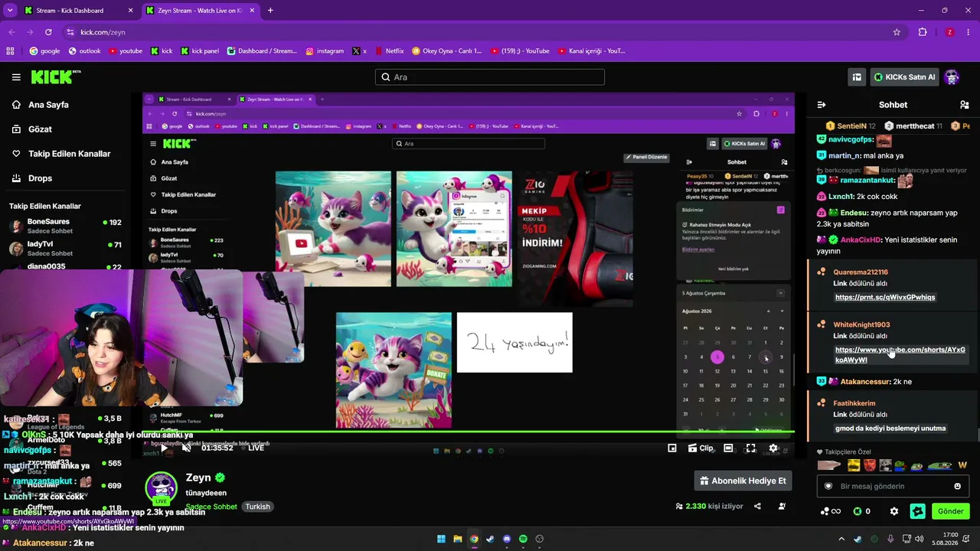Click the shield icon in the message box

pyautogui.click(x=828, y=486)
